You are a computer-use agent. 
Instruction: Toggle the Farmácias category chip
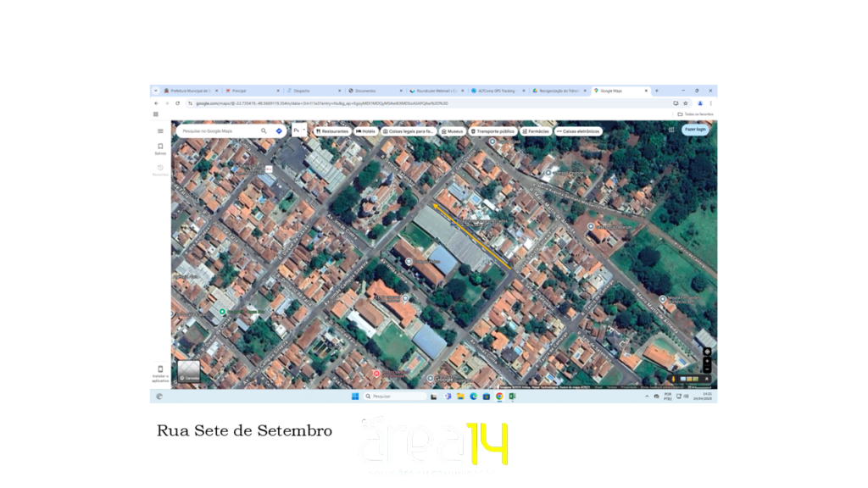[x=536, y=131]
